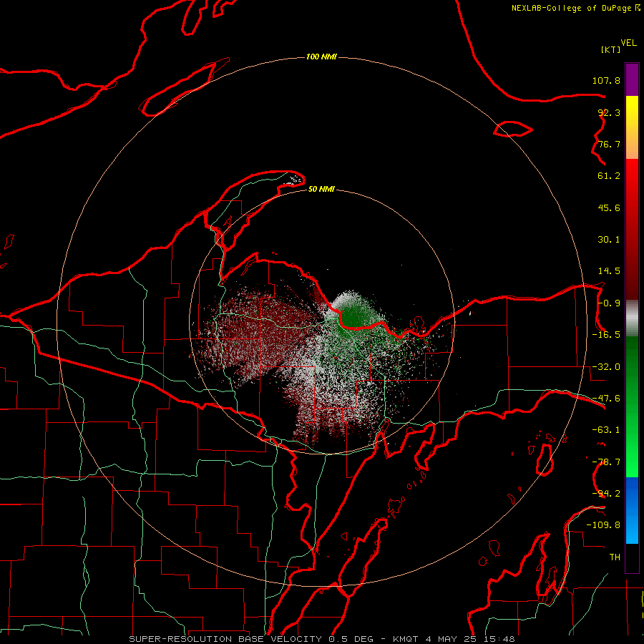Click the 76.7 legend value
Viewport: 644px width, 644px height.
(x=609, y=144)
